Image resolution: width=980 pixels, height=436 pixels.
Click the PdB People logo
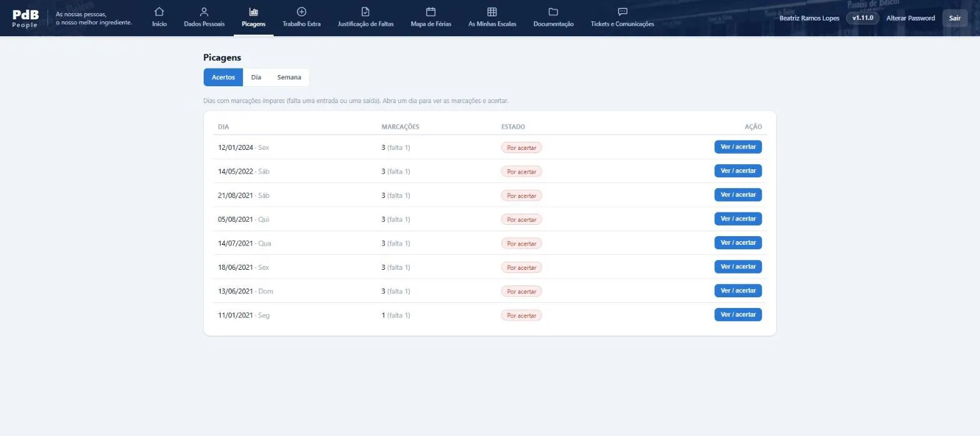click(25, 18)
